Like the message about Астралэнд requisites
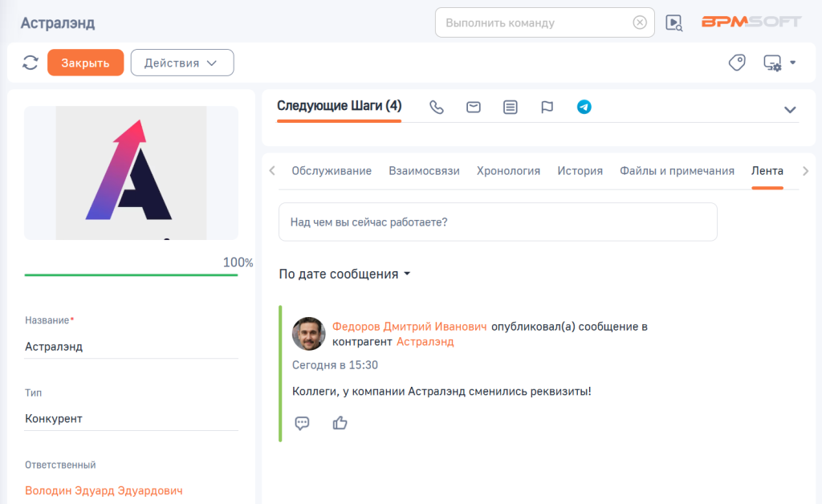Image resolution: width=822 pixels, height=504 pixels. point(340,423)
